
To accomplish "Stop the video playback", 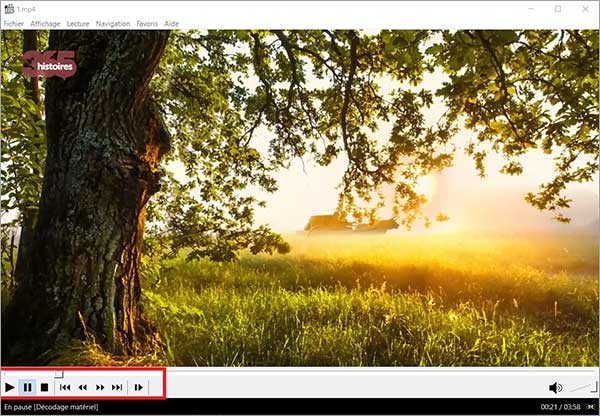I will pos(45,387).
